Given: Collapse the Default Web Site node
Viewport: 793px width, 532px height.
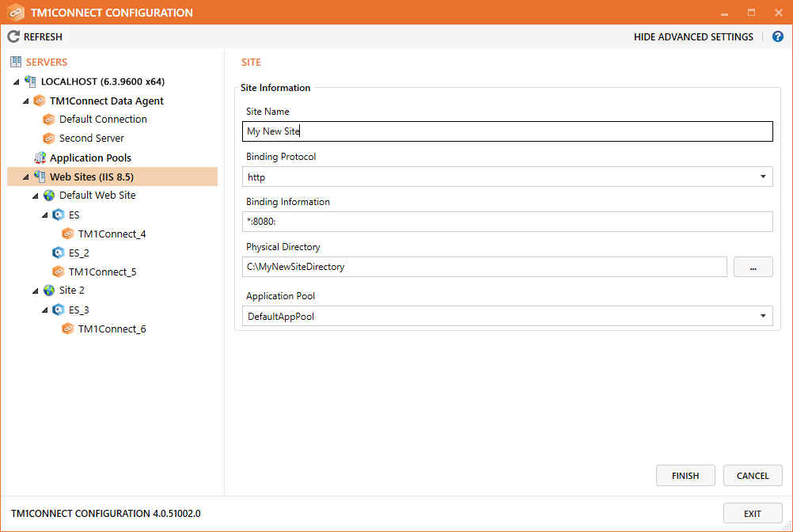Looking at the screenshot, I should click(36, 196).
